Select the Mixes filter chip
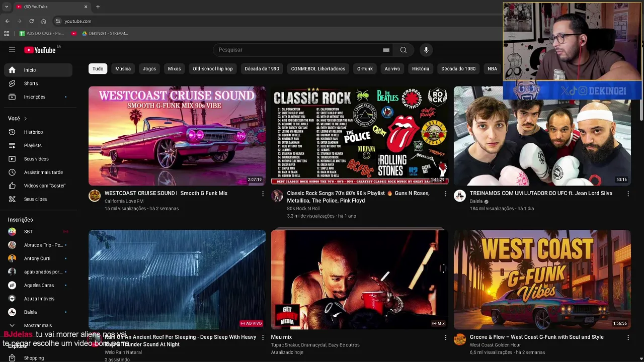 click(x=174, y=69)
